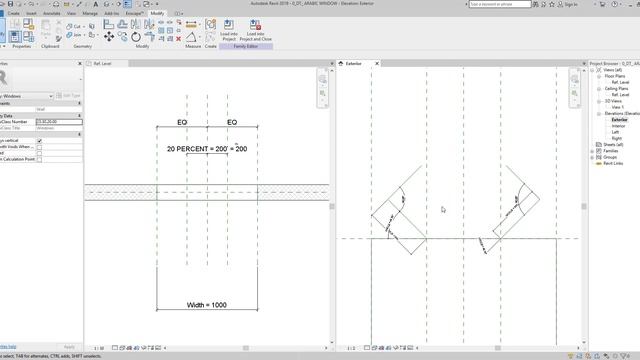Expand the Families tree node

pyautogui.click(x=592, y=151)
